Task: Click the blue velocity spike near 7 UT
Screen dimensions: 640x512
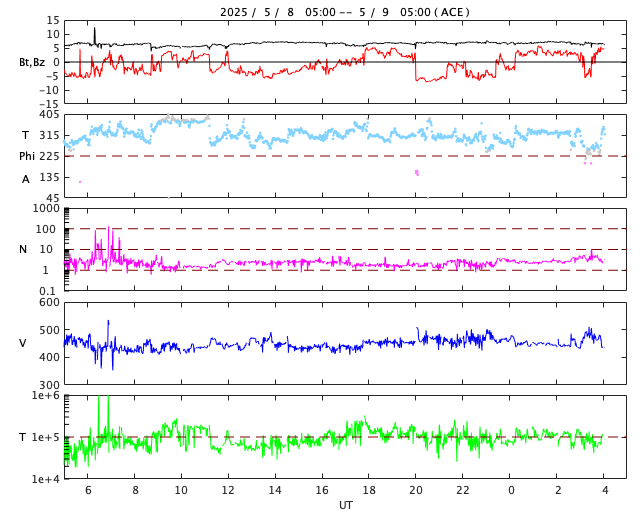Action: click(x=108, y=333)
